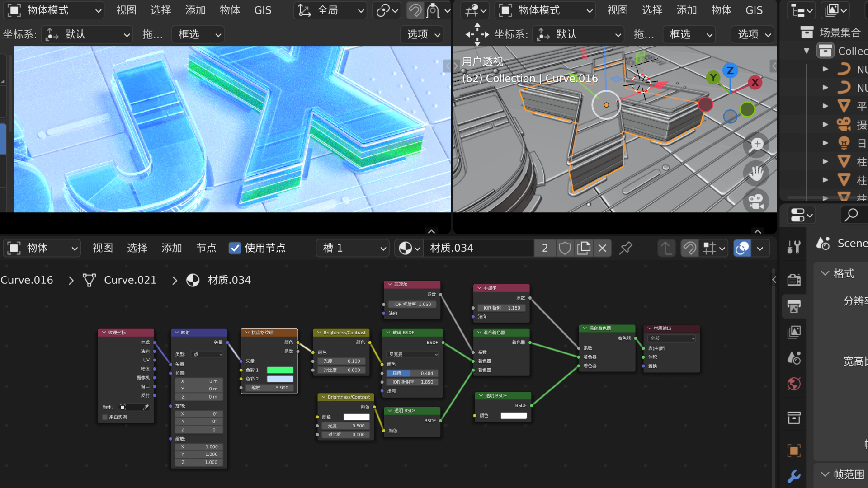Enable snapping magnet in the shader editor header
This screenshot has height=488, width=868.
coord(690,248)
